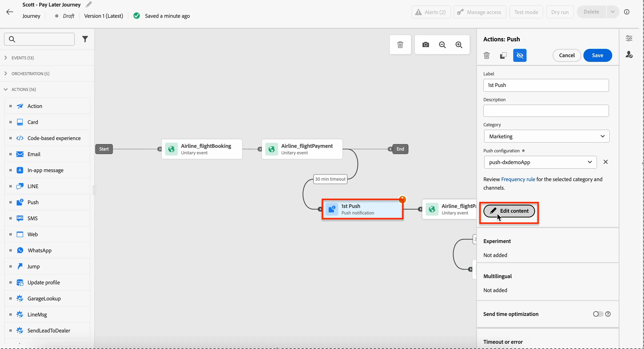644x349 pixels.
Task: Zoom in on the journey canvas
Action: tap(459, 45)
